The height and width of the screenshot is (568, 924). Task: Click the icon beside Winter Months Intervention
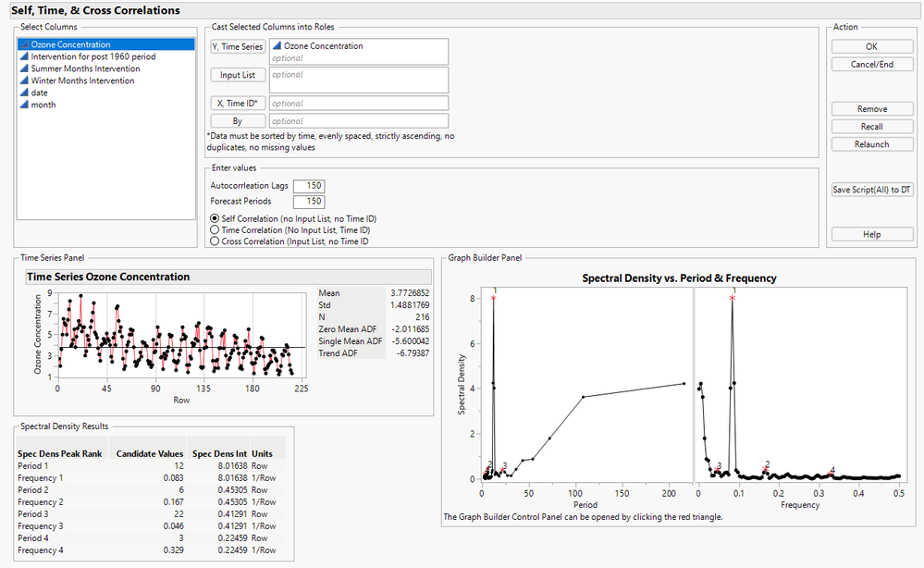(25, 80)
